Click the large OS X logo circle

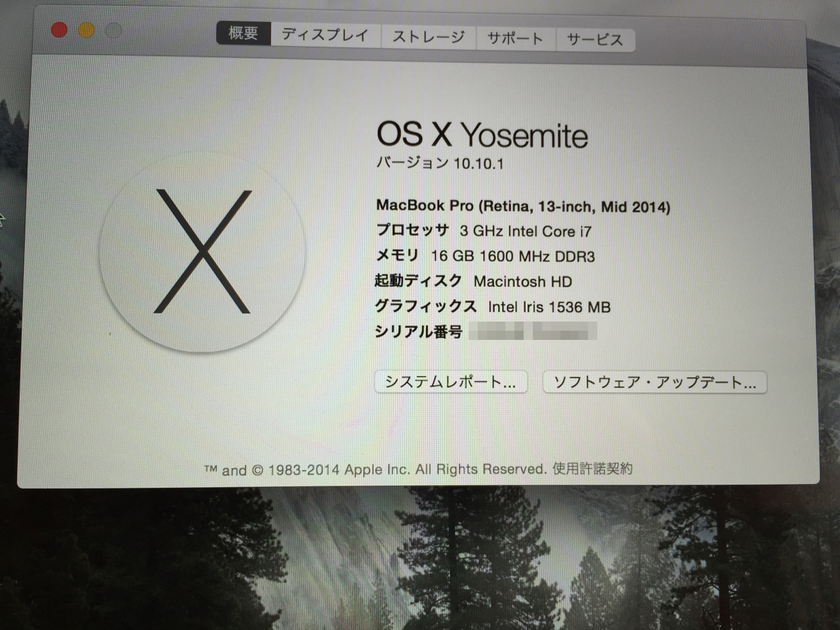(x=202, y=251)
